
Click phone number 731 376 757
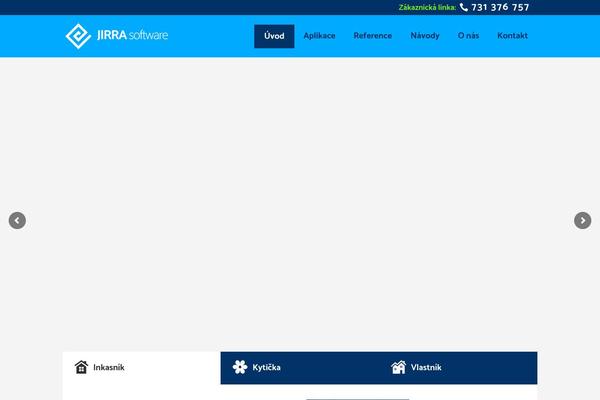pyautogui.click(x=500, y=7)
